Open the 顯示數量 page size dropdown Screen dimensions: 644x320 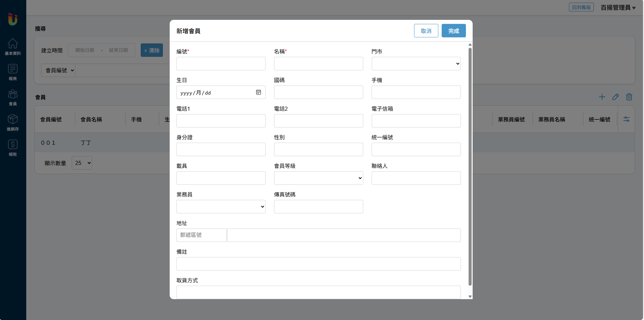click(82, 163)
